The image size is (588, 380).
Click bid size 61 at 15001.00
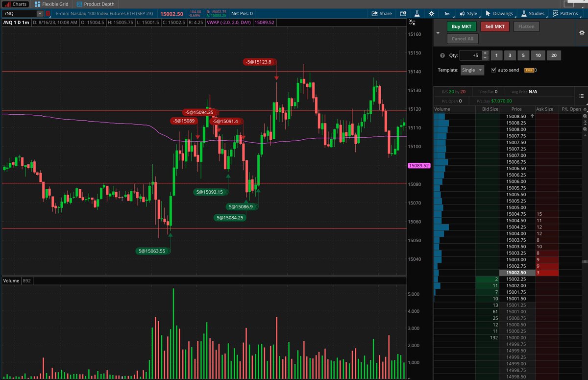[488, 311]
